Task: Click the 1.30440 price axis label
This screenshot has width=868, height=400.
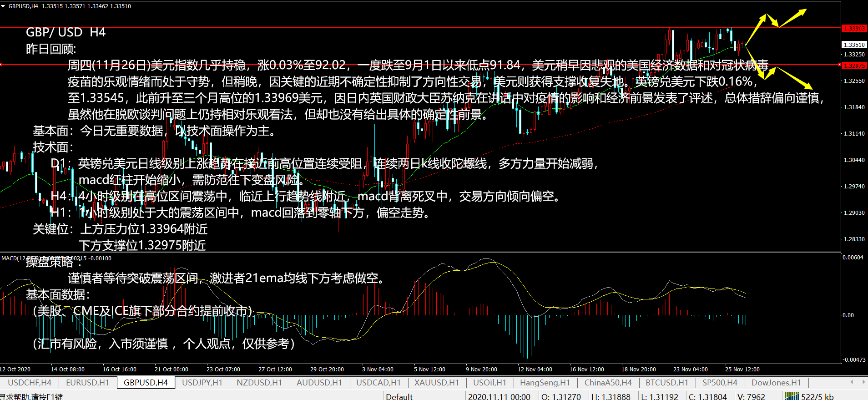Action: [854, 160]
